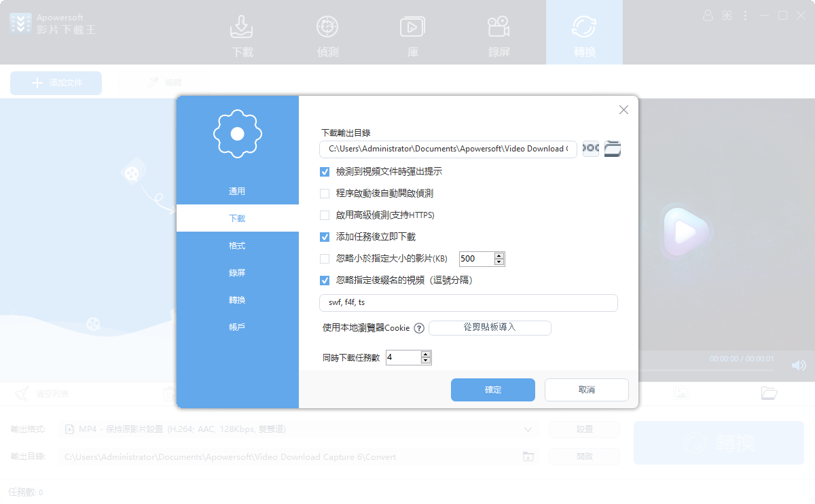Cancel settings with 取消 button

(x=587, y=390)
